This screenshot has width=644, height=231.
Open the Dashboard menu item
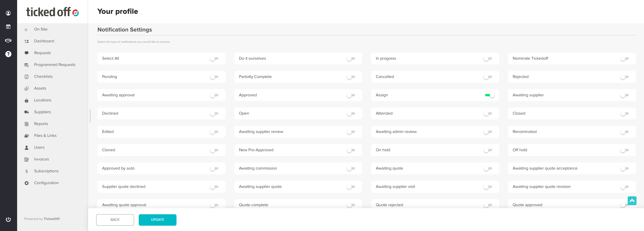coord(44,41)
